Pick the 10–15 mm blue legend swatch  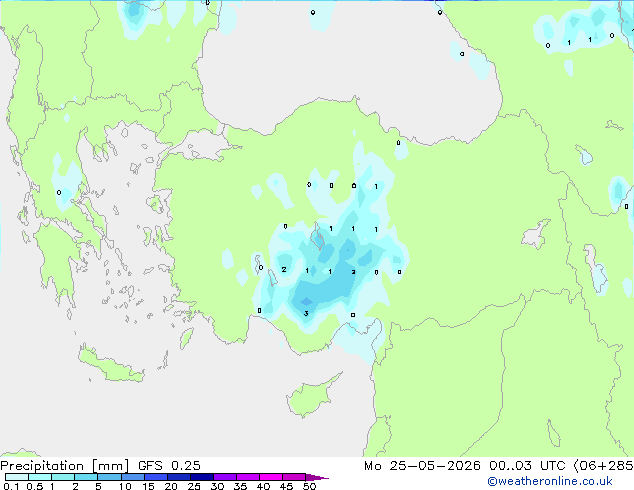[x=133, y=477]
